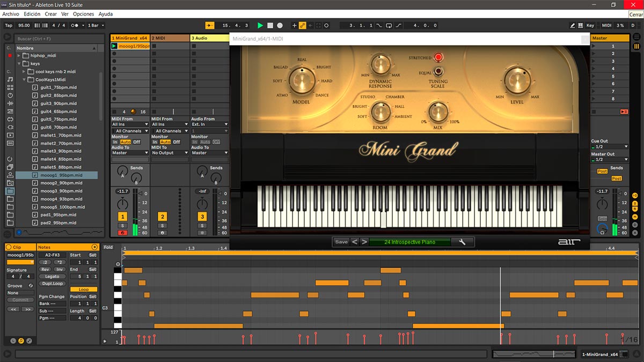Toggle the groove Hot-Swap button
The width and height of the screenshot is (644, 362).
(x=31, y=286)
